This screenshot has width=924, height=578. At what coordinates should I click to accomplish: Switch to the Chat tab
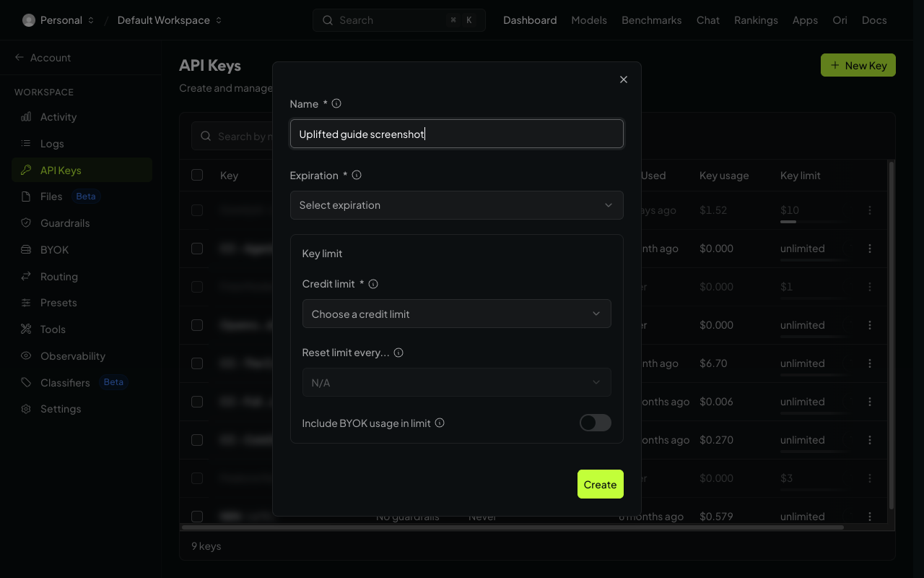pos(708,20)
